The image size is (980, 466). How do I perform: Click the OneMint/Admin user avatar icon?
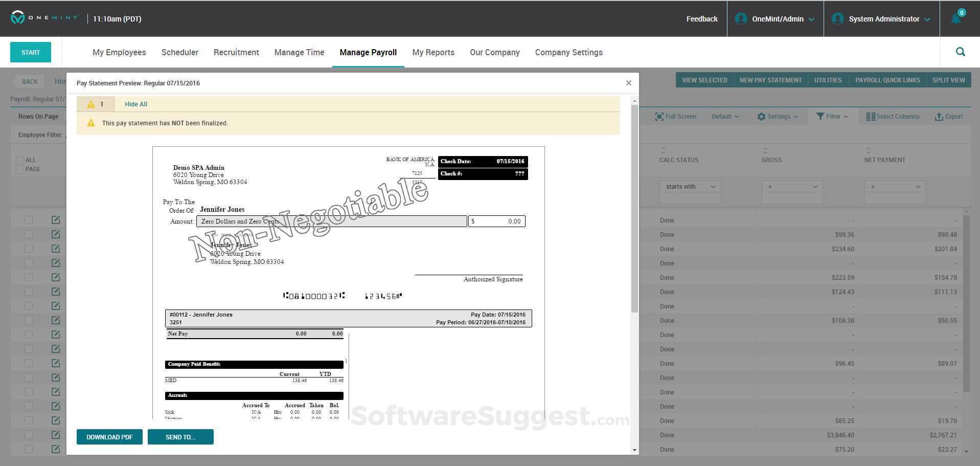(x=741, y=18)
